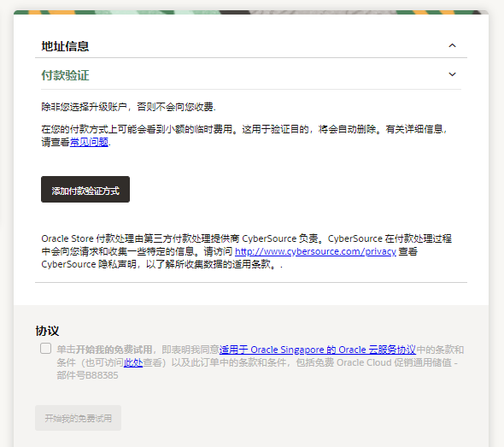Click the bold 开始我的免费试用 label text
The width and height of the screenshot is (504, 447).
tap(114, 350)
